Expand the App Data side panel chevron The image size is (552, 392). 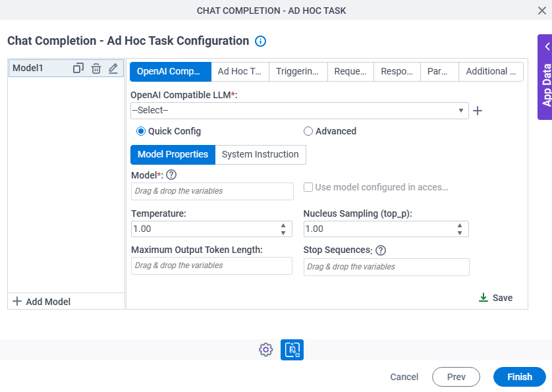click(x=547, y=47)
